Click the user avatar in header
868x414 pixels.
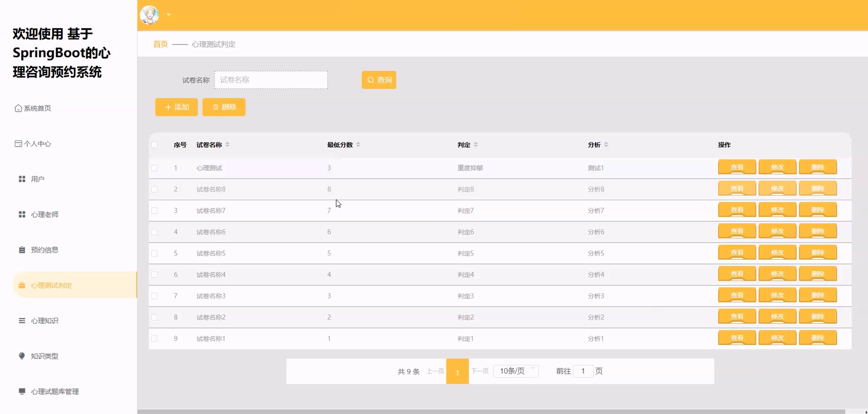[x=149, y=15]
